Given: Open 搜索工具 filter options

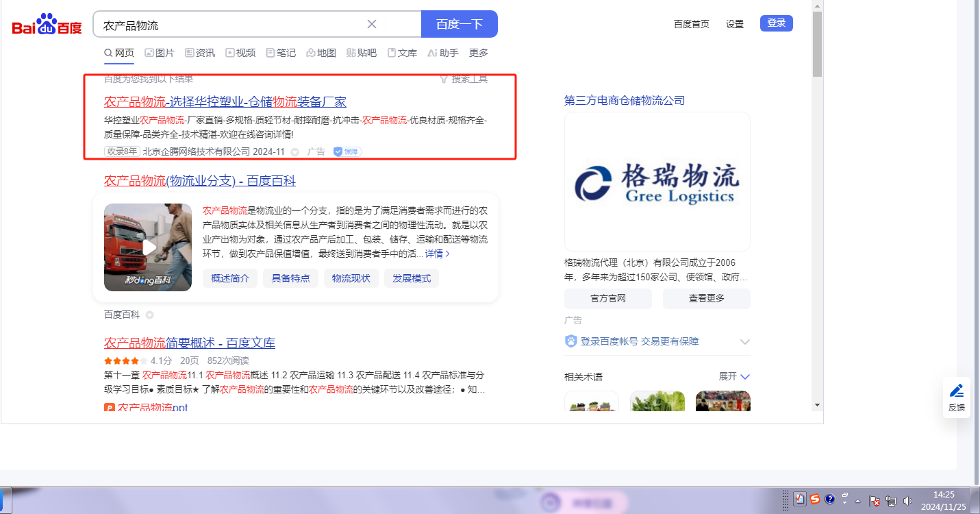Looking at the screenshot, I should 464,79.
